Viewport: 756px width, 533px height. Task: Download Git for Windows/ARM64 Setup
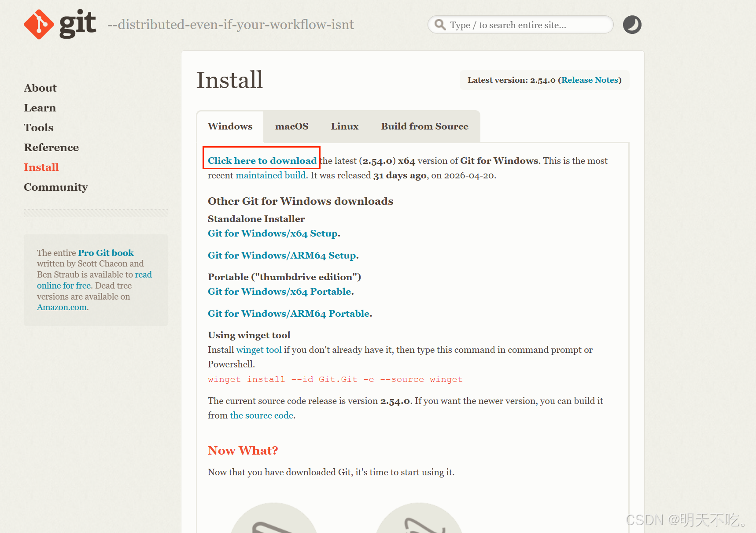(x=282, y=255)
